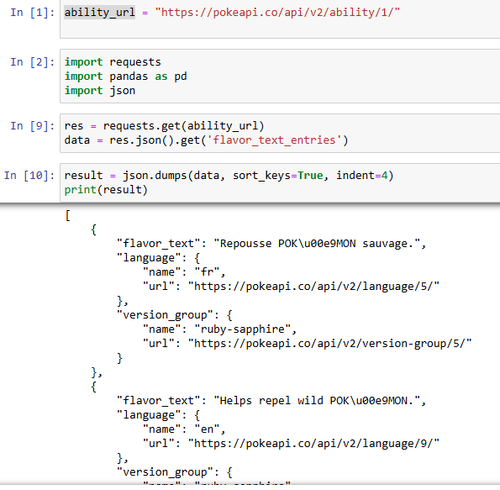Viewport: 500px width, 490px height.
Task: Click the language/5/ URL in output
Action: (x=314, y=286)
